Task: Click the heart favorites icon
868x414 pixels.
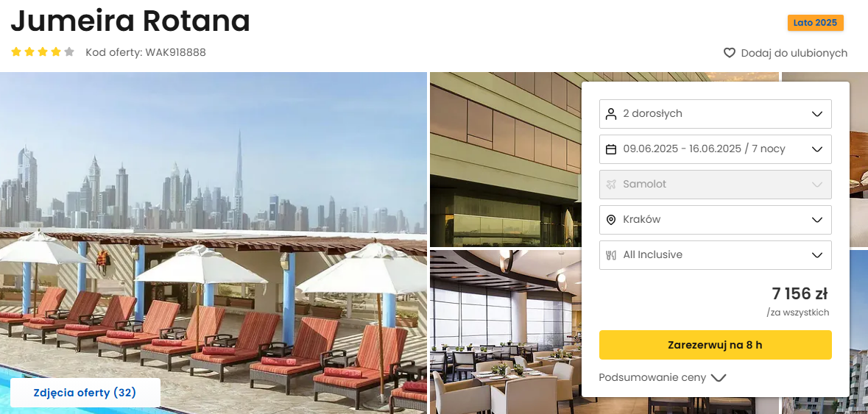Action: (x=730, y=53)
